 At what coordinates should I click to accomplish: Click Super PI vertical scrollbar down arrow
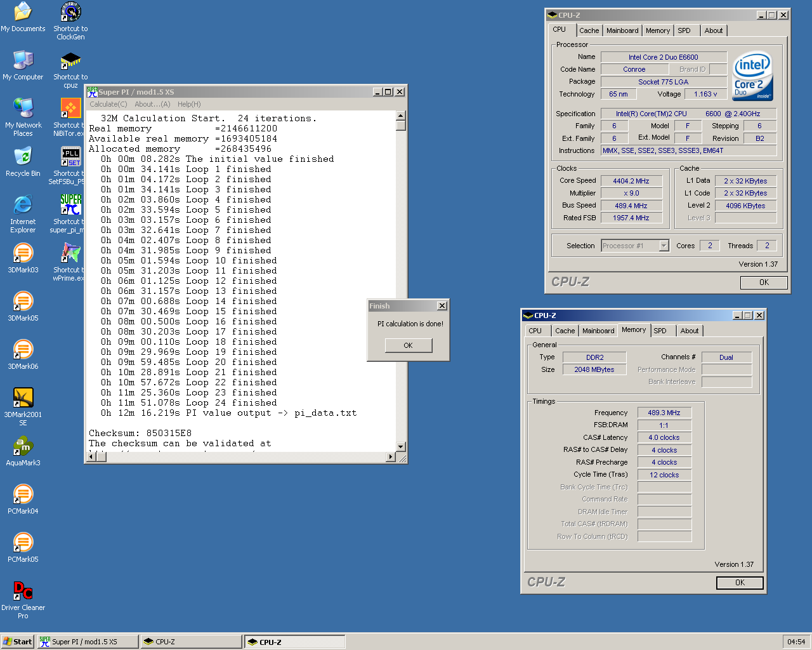[401, 447]
